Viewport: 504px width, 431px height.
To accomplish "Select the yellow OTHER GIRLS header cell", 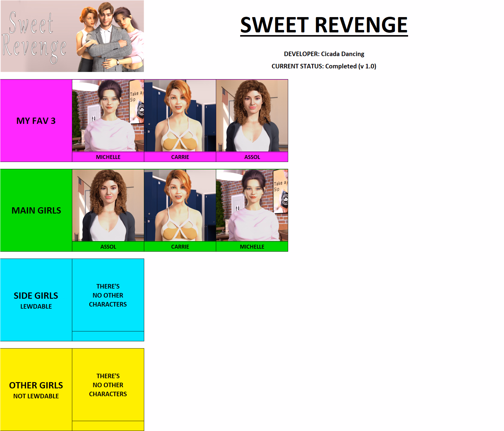I will click(36, 390).
